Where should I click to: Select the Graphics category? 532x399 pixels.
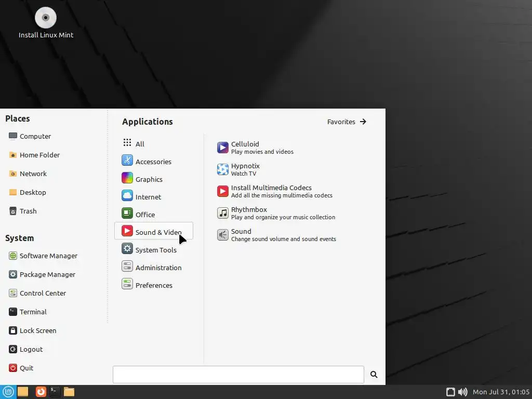pos(154,179)
